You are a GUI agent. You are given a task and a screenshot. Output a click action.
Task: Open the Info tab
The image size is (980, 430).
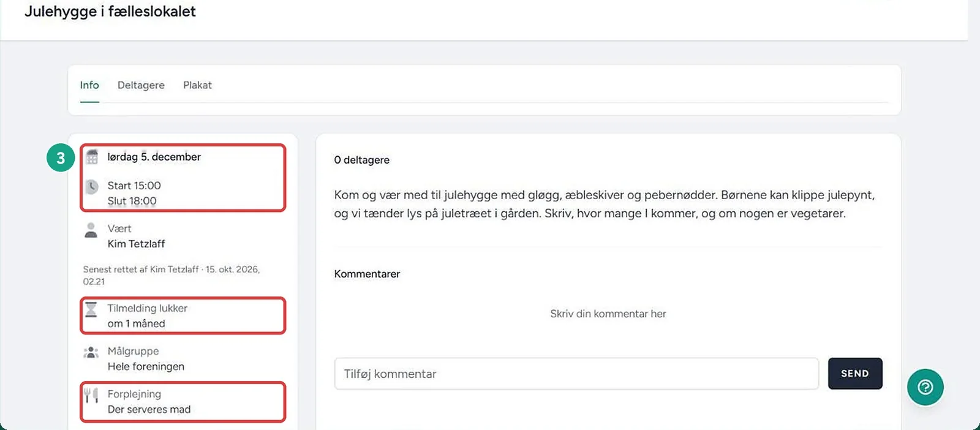click(x=89, y=85)
